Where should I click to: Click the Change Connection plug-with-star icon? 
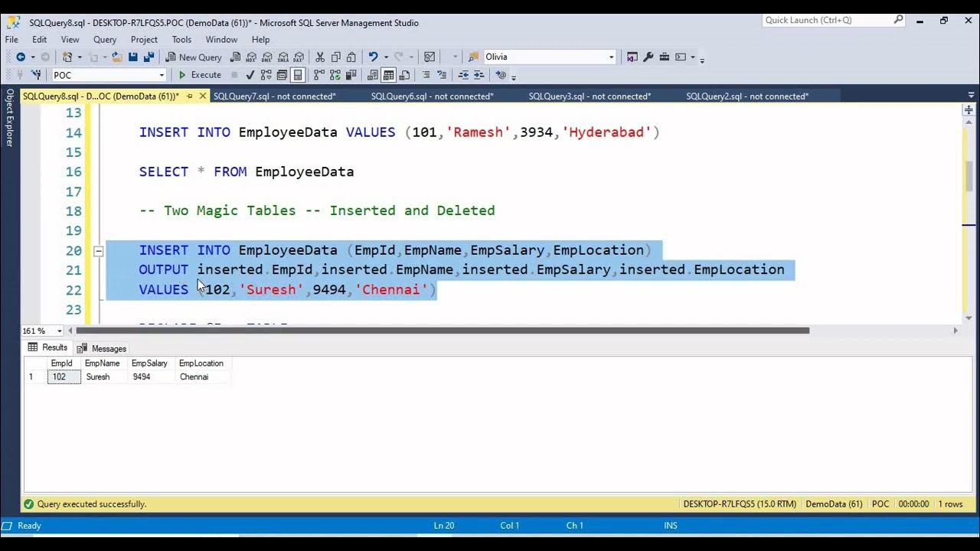[36, 75]
